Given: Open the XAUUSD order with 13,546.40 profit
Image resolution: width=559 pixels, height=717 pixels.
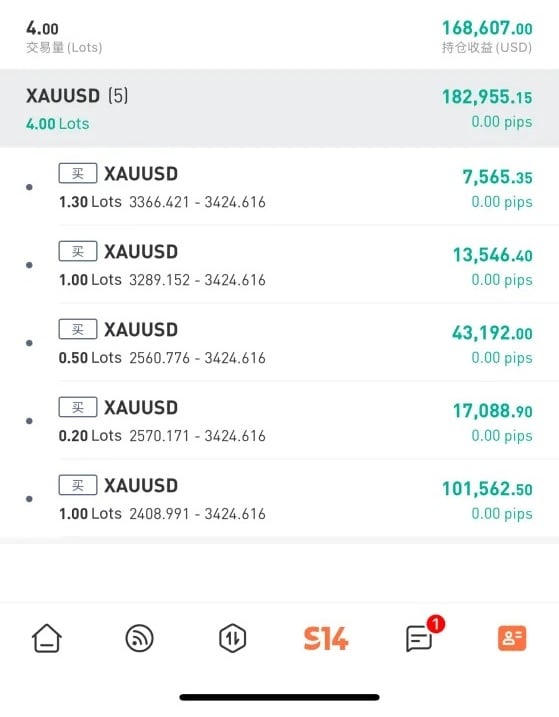Looking at the screenshot, I should (280, 264).
